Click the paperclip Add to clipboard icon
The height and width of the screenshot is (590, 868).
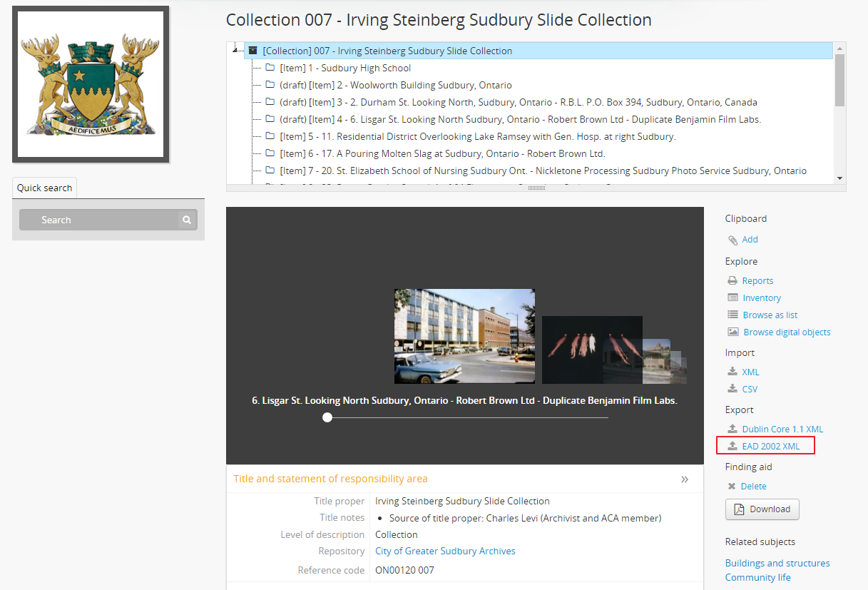tap(732, 240)
